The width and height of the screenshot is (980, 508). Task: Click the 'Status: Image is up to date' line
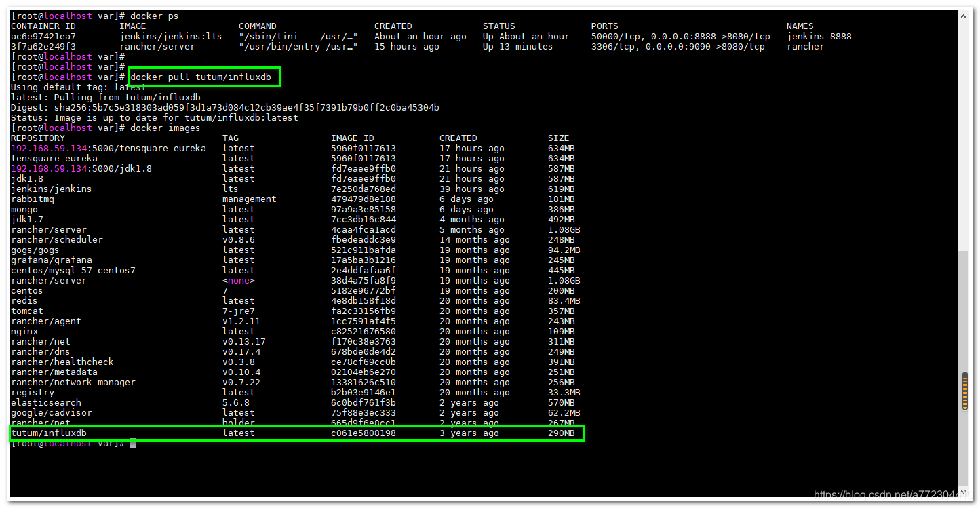pyautogui.click(x=155, y=118)
